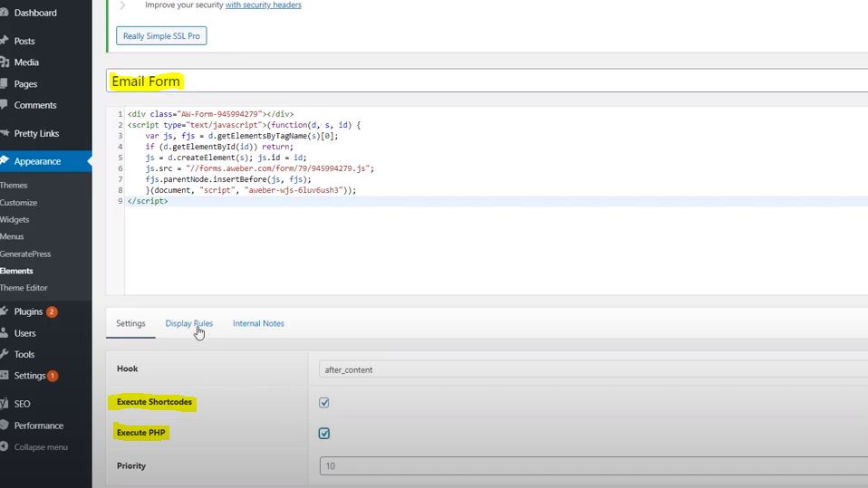Click the div AW-Form-945994279 code line

pos(211,114)
